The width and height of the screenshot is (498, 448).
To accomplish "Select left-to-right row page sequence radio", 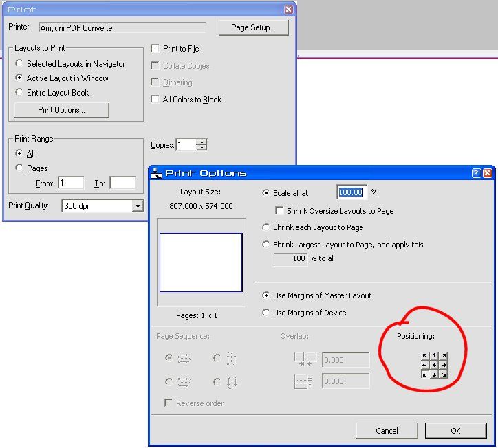I will click(x=169, y=358).
